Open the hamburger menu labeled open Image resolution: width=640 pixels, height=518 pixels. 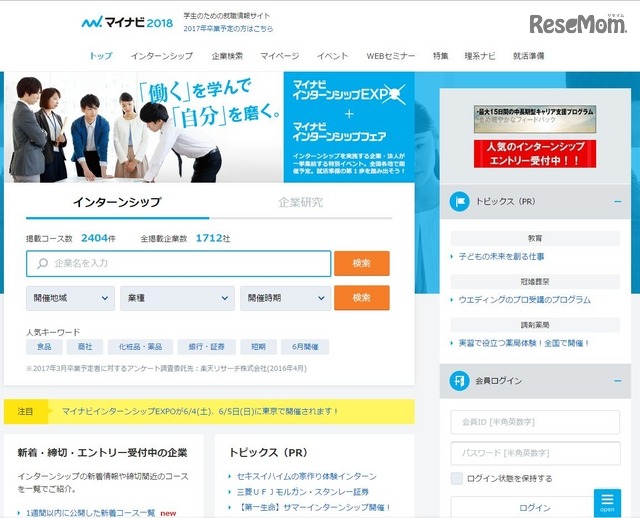tap(607, 502)
